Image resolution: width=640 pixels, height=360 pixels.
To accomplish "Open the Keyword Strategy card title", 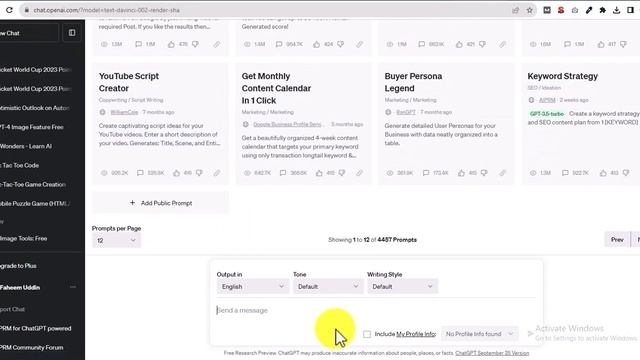I will (x=562, y=76).
